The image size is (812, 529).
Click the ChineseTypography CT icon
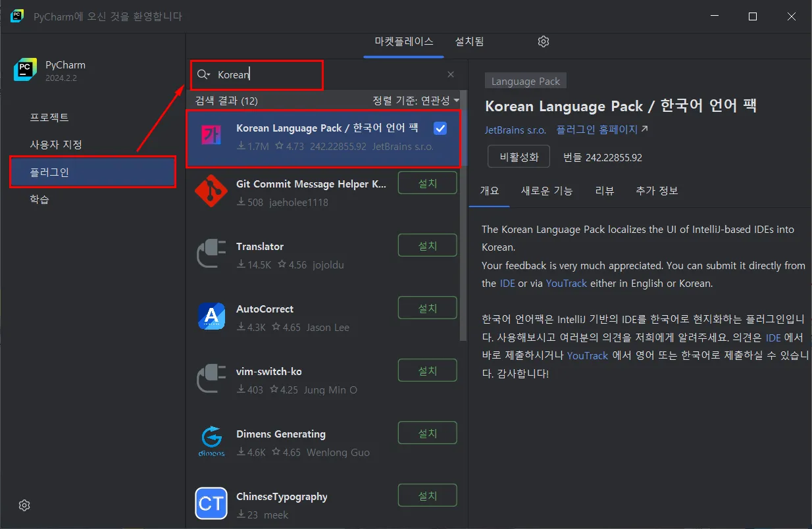(x=211, y=504)
